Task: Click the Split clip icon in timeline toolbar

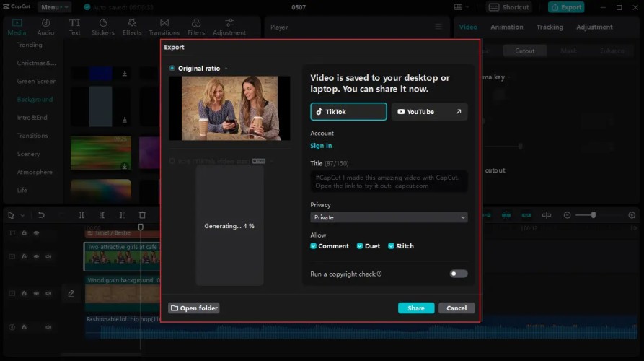Action: tap(81, 215)
